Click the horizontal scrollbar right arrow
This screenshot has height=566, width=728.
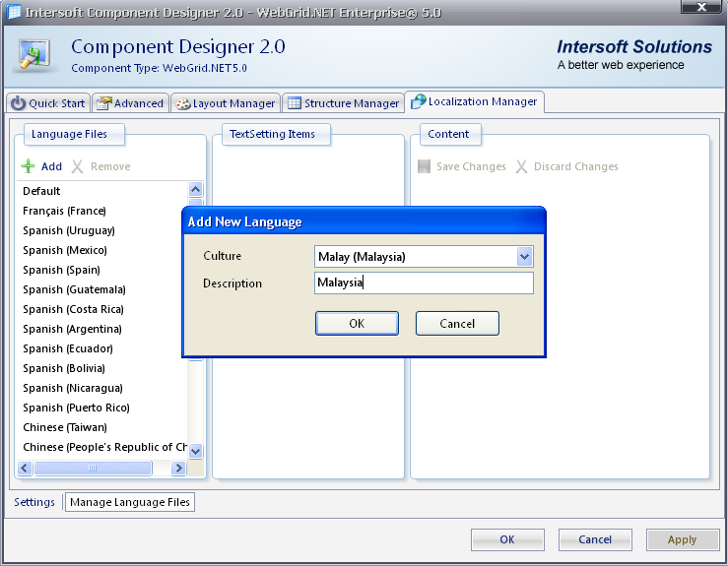point(178,469)
